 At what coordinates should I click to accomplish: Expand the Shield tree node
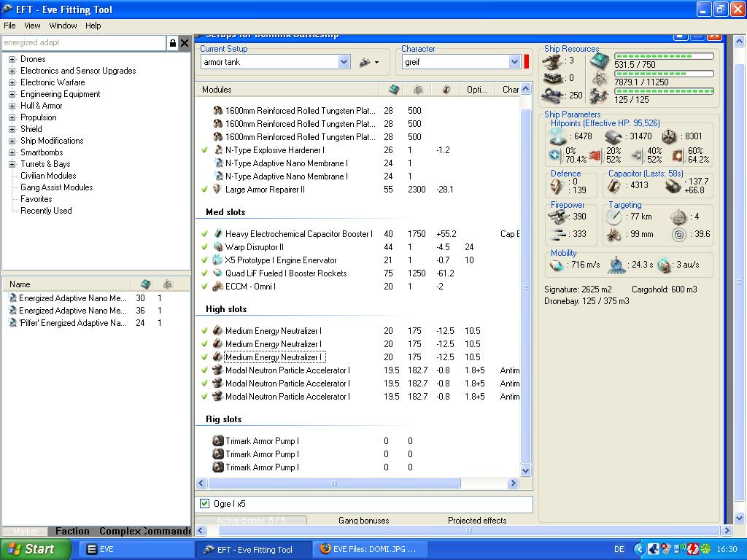(x=12, y=130)
